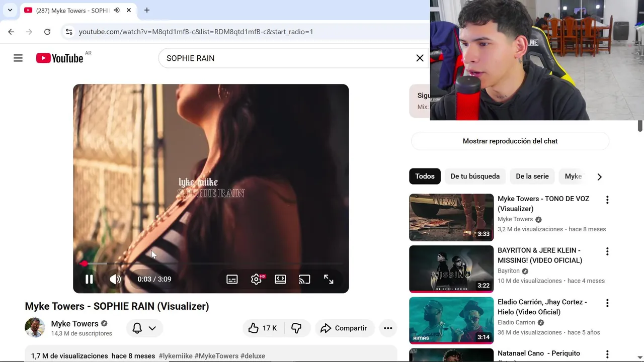Clear the SOPHIE RAIN search text

pos(420,58)
